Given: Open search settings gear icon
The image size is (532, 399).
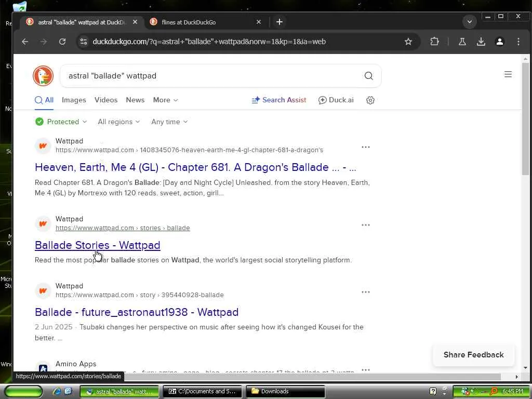Looking at the screenshot, I should pos(370,100).
